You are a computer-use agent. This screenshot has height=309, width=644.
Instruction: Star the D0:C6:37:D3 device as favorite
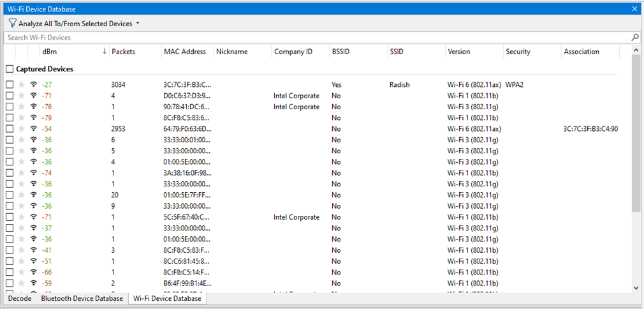(21, 96)
